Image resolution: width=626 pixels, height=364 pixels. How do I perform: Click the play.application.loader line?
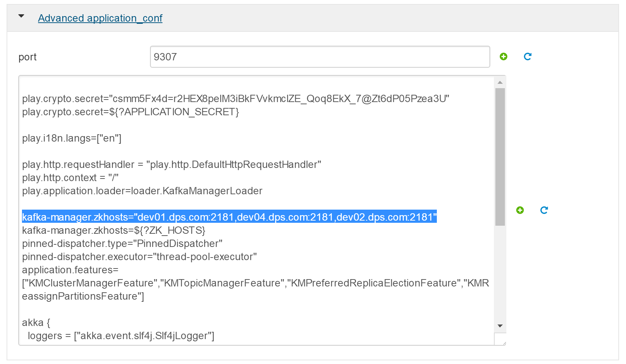pyautogui.click(x=142, y=191)
